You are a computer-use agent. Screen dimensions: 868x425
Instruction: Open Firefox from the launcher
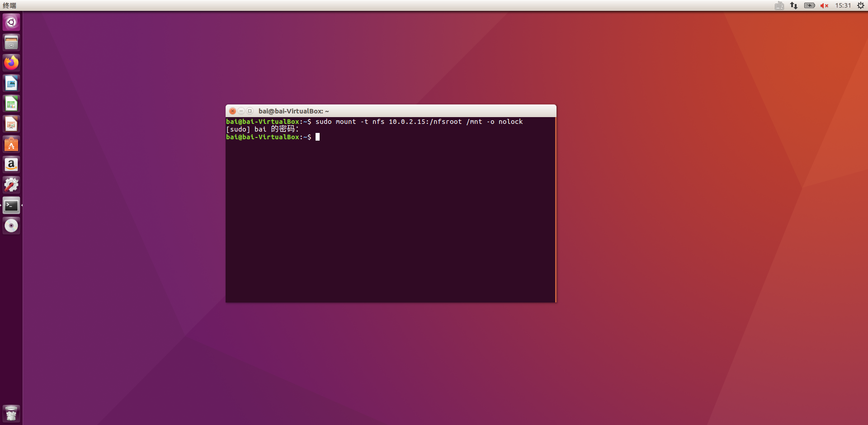(11, 63)
